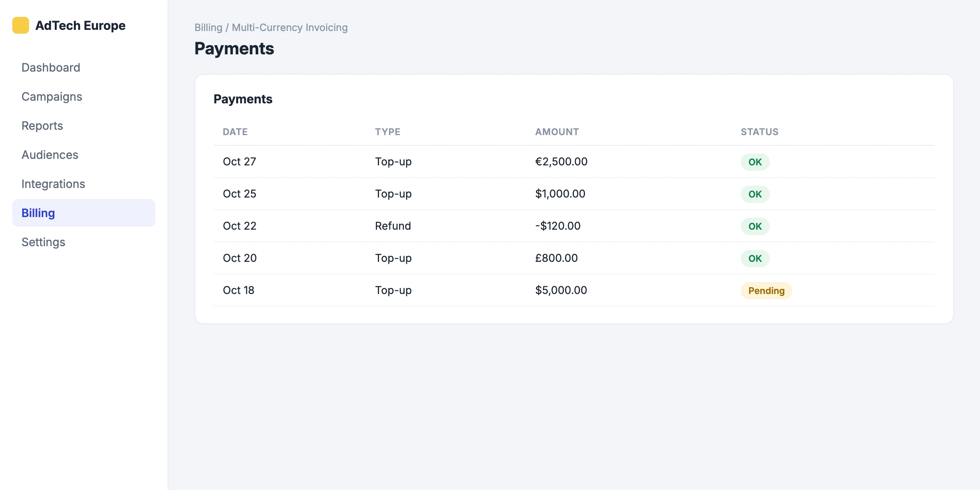
Task: Click the -$120.00 refund amount
Action: [x=558, y=226]
